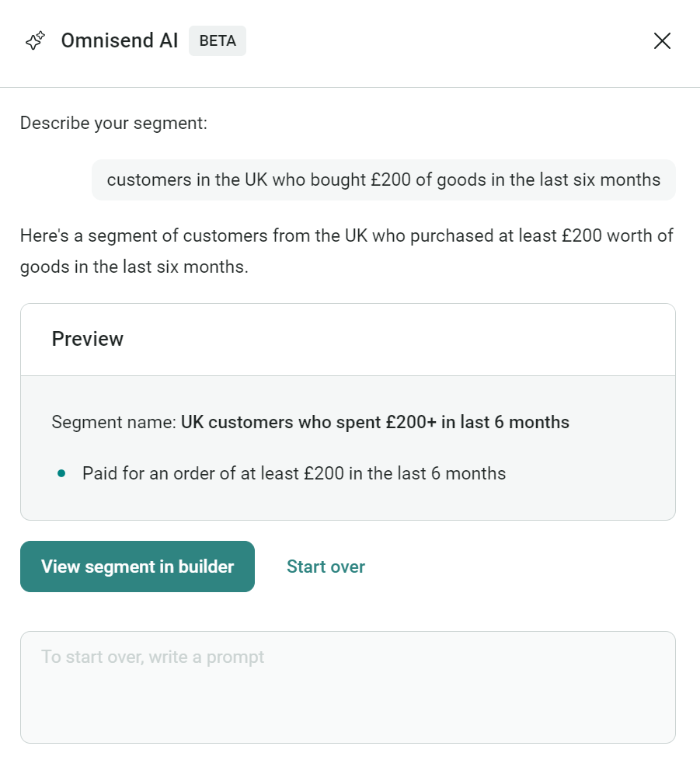
Task: Focus the prompt input field at the bottom
Action: click(347, 686)
